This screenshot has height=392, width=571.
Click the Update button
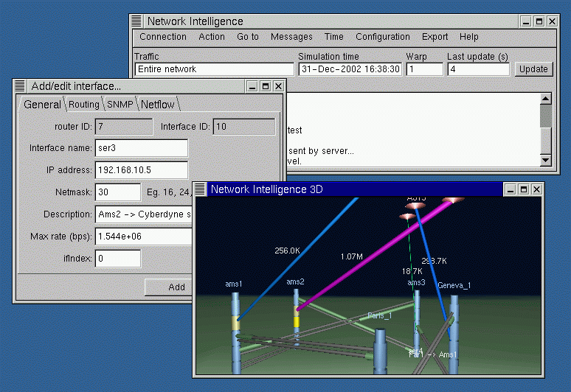533,69
